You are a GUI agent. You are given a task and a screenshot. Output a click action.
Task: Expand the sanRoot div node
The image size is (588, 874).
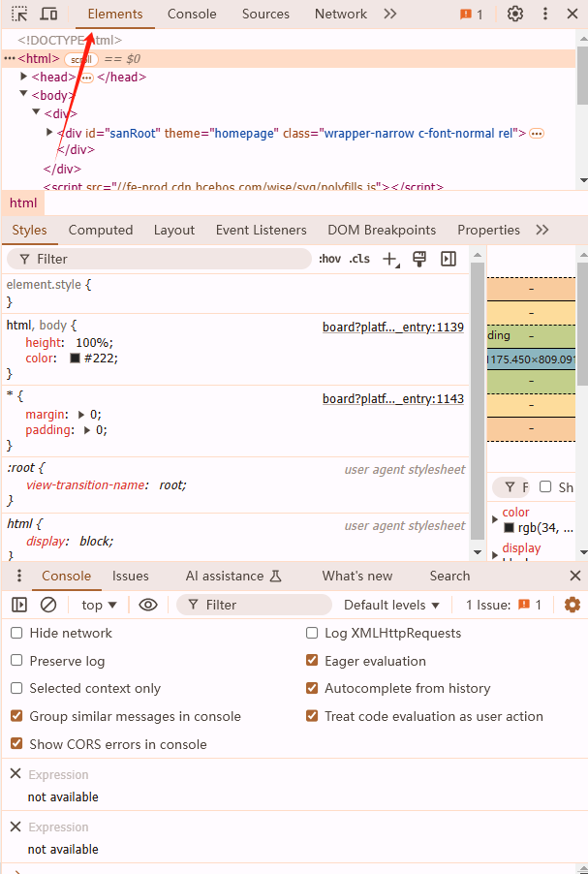(49, 133)
